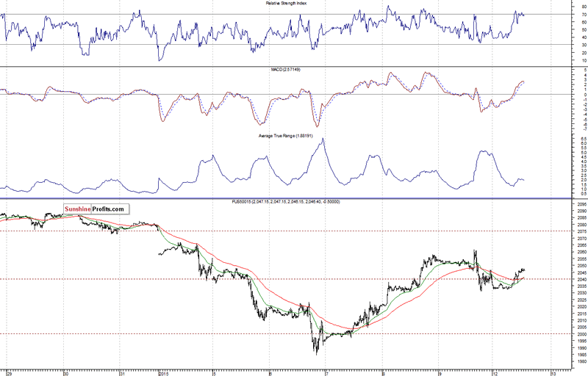
Task: Click the 8 date label on time axis
Action: coord(383,372)
